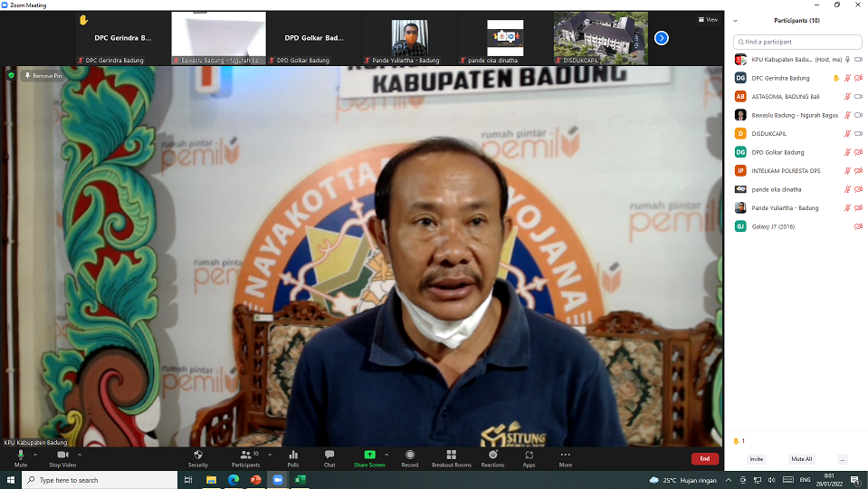Click the red End meeting button
The width and height of the screenshot is (868, 489).
(704, 459)
